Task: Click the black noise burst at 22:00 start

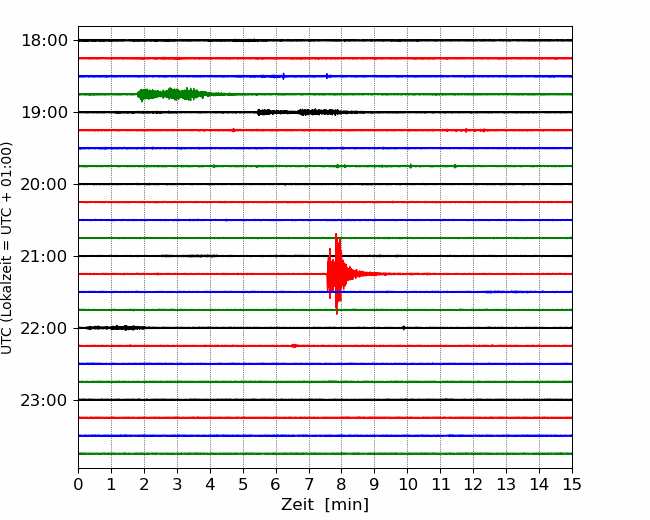Action: click(115, 328)
